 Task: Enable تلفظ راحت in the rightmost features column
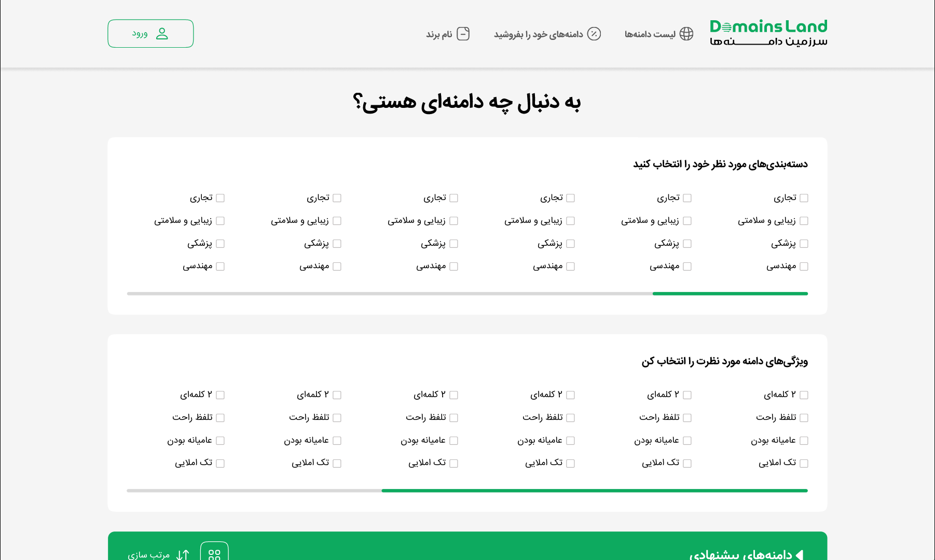tap(804, 418)
